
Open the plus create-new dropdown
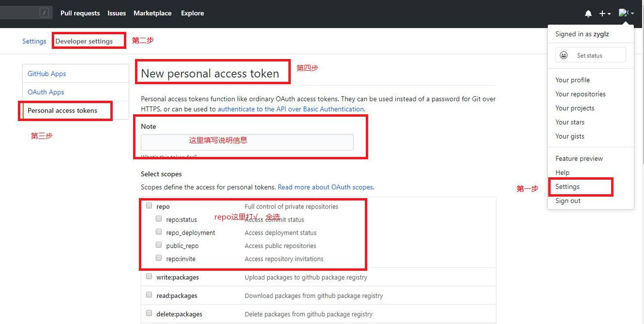pos(605,14)
